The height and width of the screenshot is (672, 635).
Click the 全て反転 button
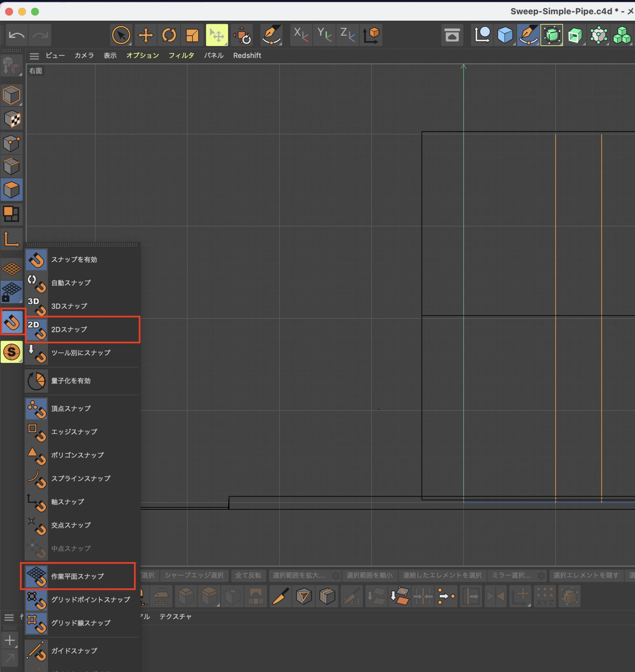(x=248, y=575)
